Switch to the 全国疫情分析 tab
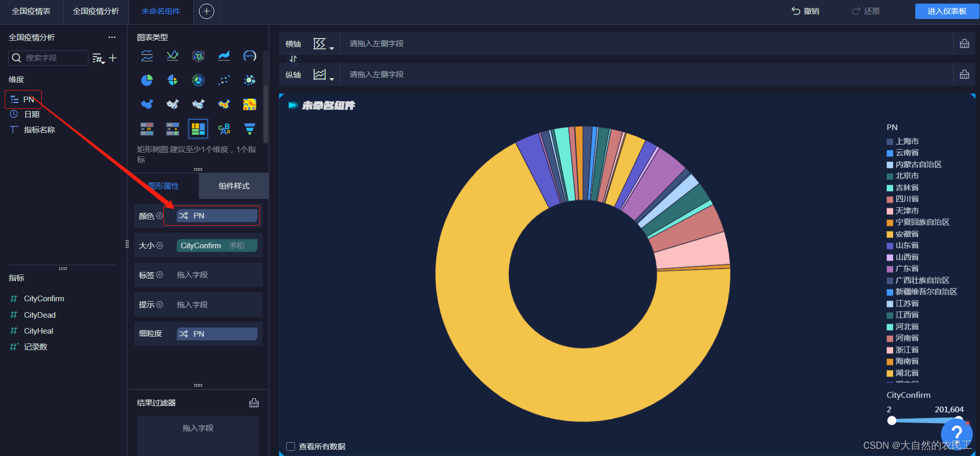This screenshot has width=980, height=456. click(x=96, y=11)
